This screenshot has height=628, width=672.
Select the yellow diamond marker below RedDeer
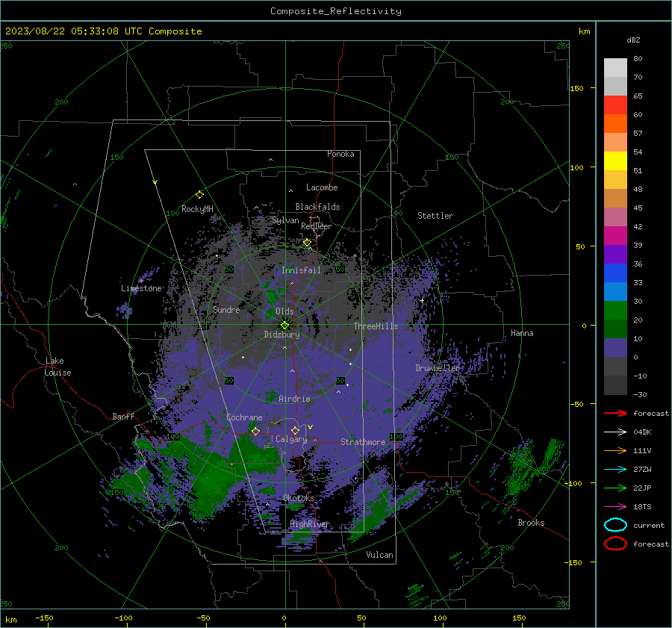tap(307, 243)
